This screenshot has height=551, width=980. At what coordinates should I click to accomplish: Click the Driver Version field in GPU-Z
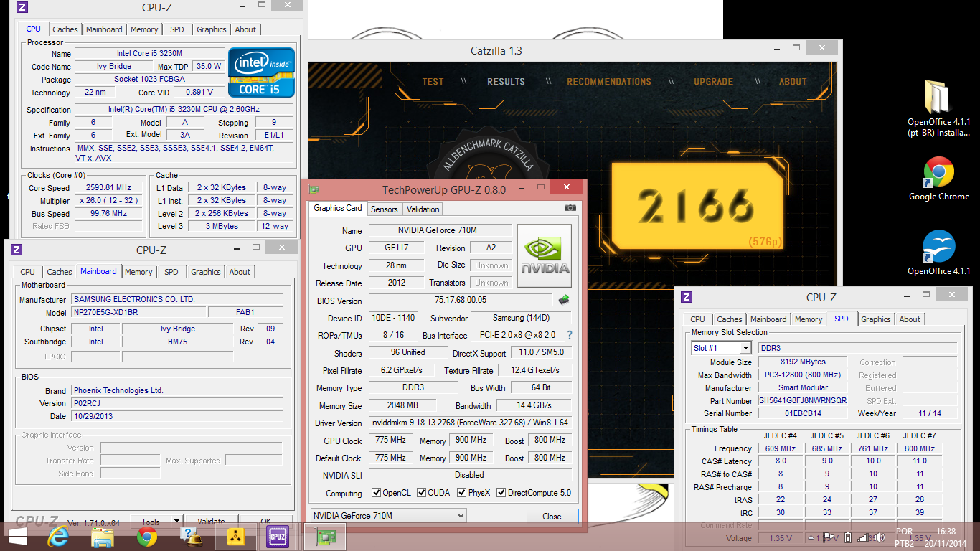point(470,423)
